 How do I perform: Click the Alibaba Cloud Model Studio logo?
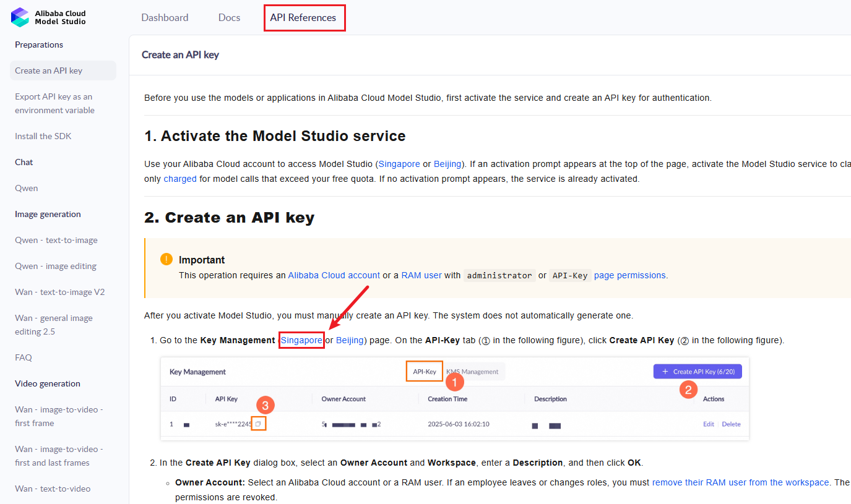tap(48, 17)
